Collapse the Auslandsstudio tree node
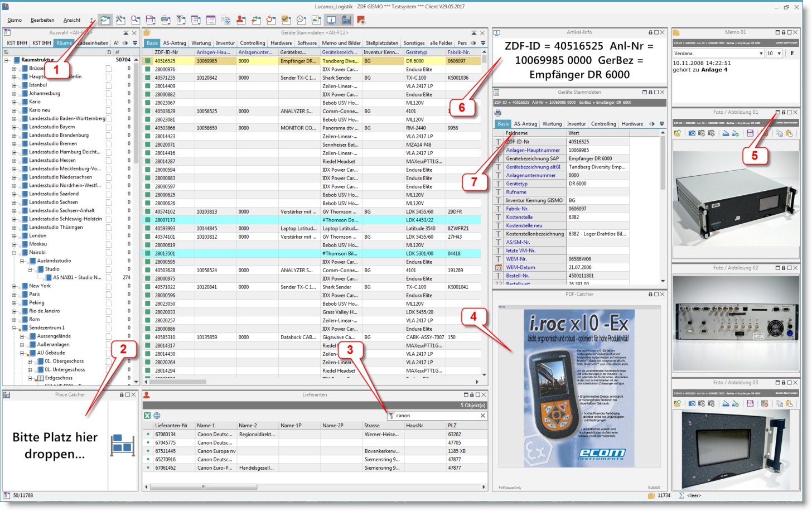This screenshot has width=812, height=511. [22, 261]
